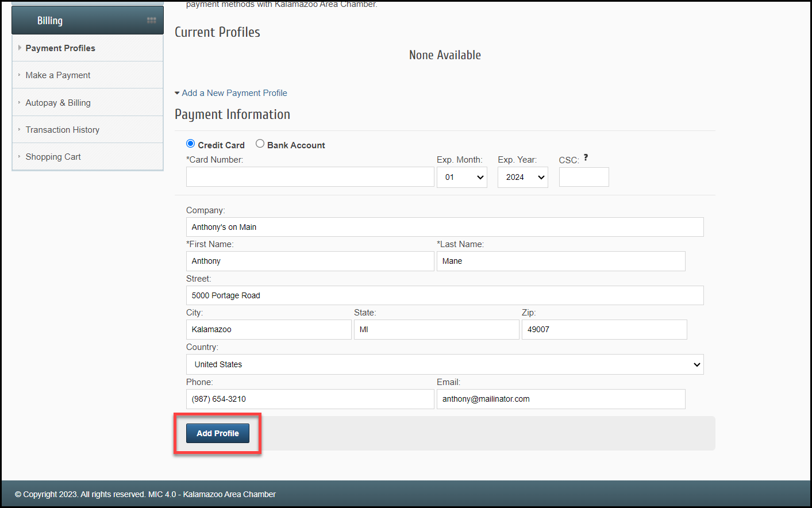Click the copyright footer text
The height and width of the screenshot is (508, 812).
[x=145, y=494]
